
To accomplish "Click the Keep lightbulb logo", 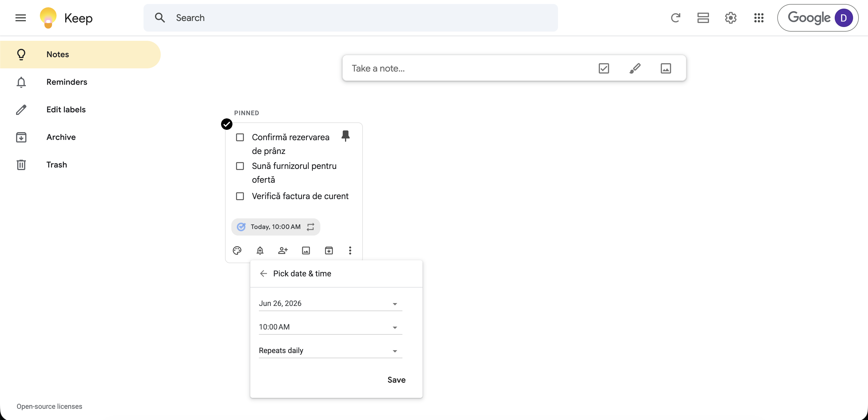I will 48,18.
